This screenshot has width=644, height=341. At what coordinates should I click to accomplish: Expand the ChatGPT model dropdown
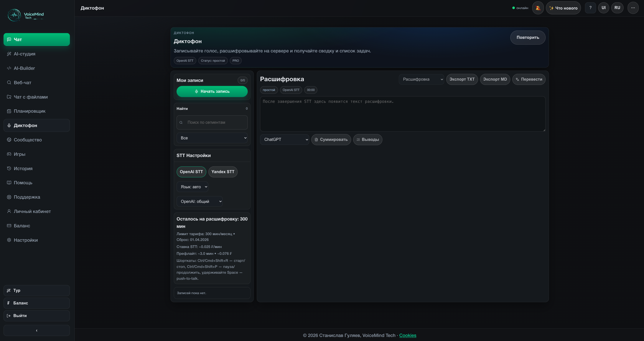pos(285,140)
